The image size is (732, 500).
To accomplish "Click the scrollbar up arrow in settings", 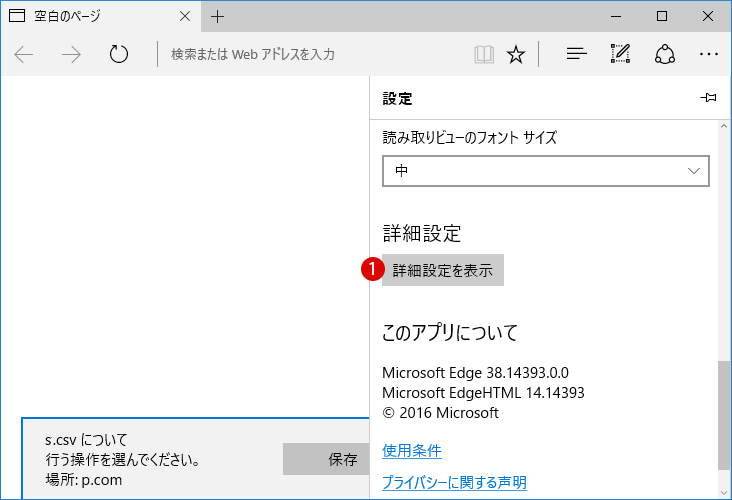I will [724, 126].
